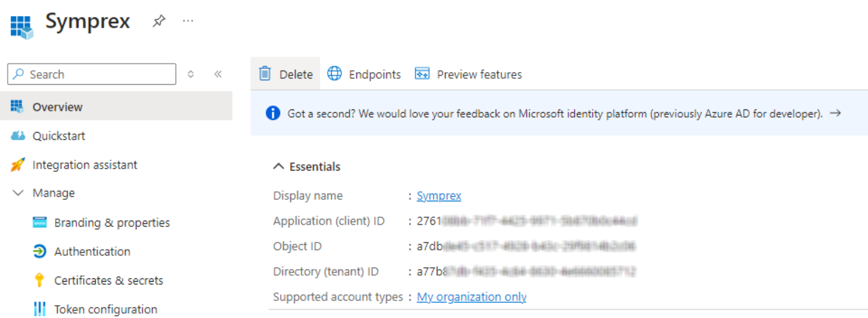Open the more options ellipsis menu
The image size is (868, 318).
click(x=188, y=21)
